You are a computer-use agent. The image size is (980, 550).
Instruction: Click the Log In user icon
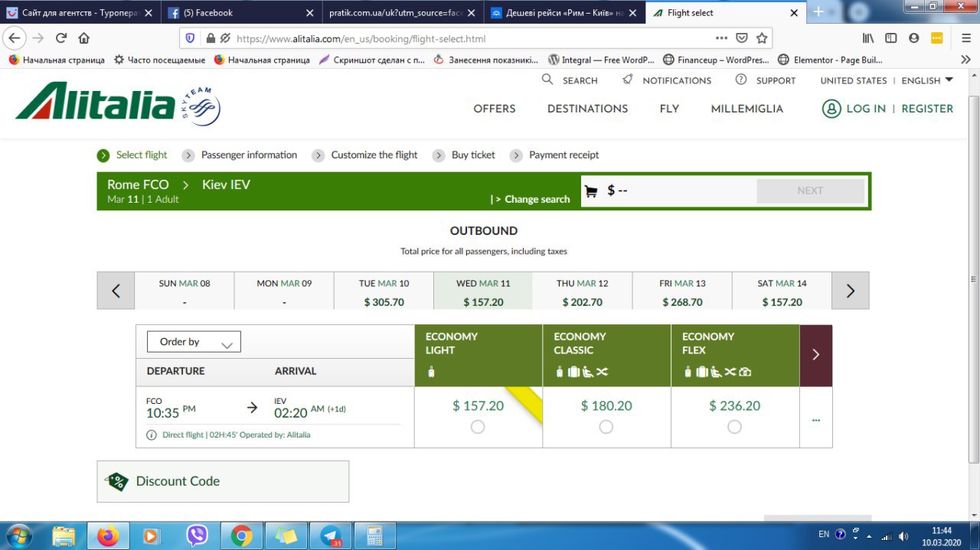tap(831, 109)
